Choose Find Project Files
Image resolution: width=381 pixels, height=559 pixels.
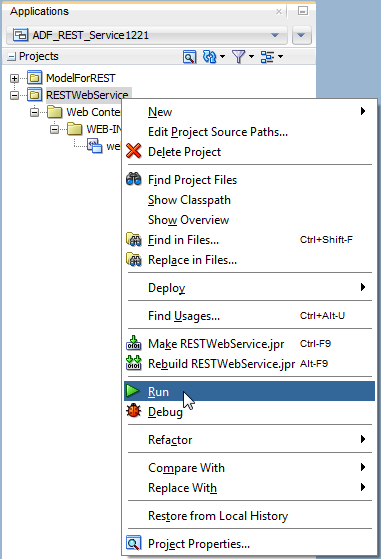pyautogui.click(x=249, y=180)
